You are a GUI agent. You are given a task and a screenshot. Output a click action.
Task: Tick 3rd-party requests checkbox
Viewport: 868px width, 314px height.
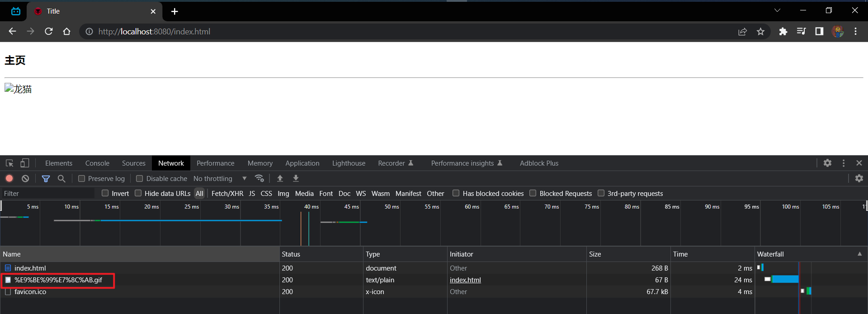point(601,193)
